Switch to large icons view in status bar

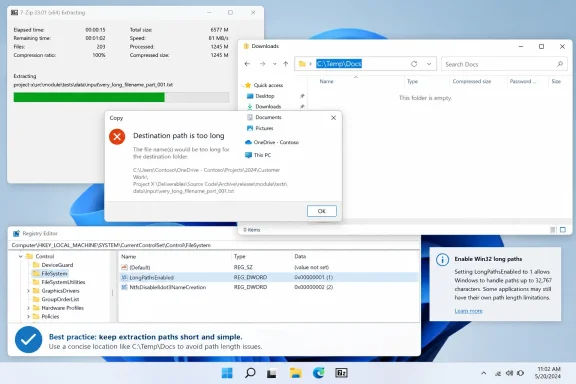pos(563,230)
